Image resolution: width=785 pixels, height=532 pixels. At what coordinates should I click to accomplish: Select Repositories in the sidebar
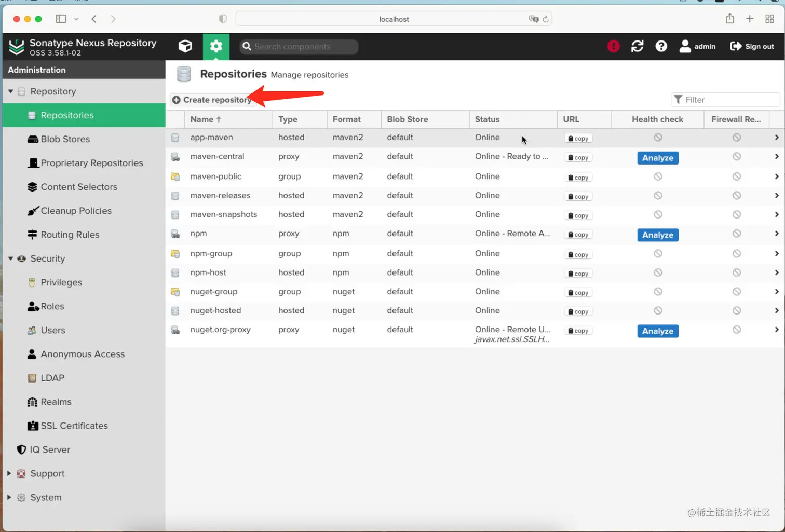tap(84, 115)
